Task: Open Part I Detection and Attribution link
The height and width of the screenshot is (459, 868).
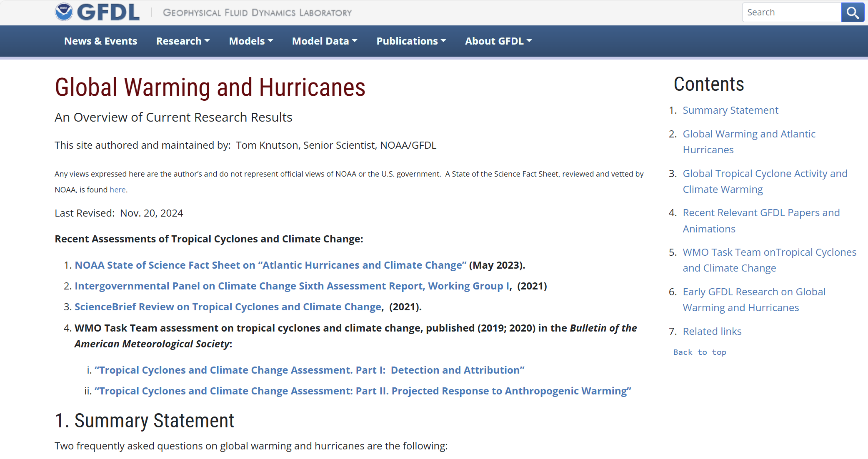Action: point(309,370)
